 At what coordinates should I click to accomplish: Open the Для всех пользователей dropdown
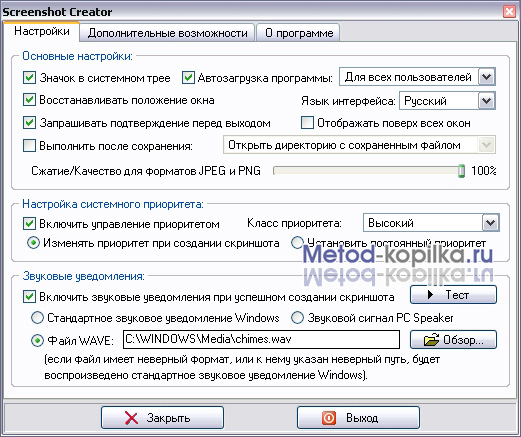417,77
